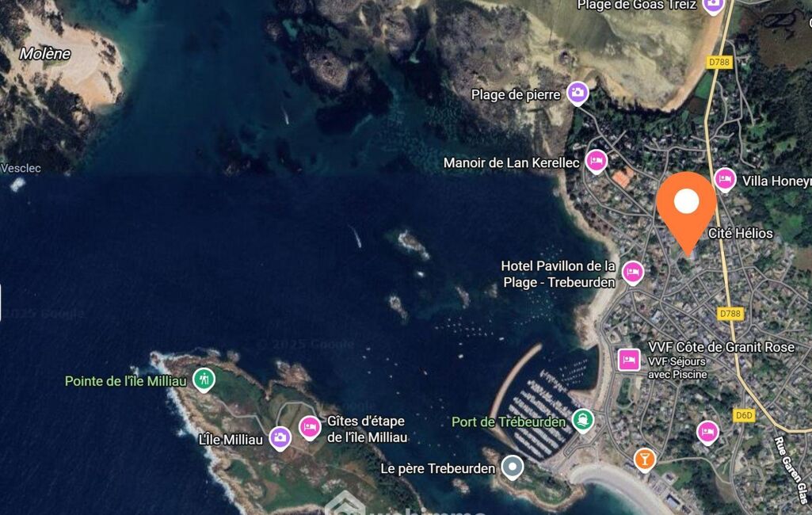Select the Gîtes d'étape lodging pin
This screenshot has height=515, width=812.
(x=310, y=427)
